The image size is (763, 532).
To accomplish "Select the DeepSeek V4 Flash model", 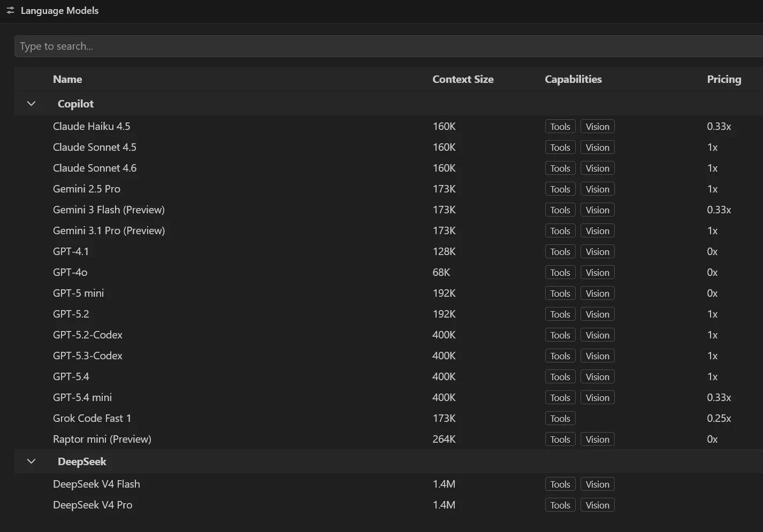I will click(x=96, y=484).
